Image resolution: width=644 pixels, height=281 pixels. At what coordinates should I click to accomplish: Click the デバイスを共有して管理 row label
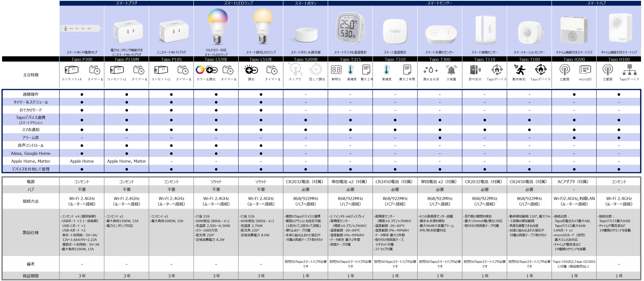click(x=30, y=169)
